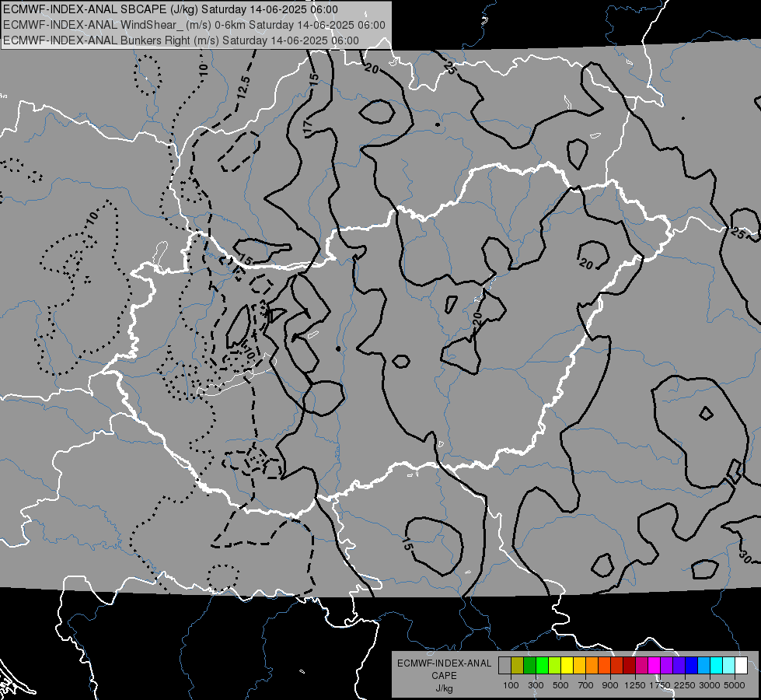This screenshot has height=700, width=761.
Task: Click the 2250 legend value
Action: tap(685, 685)
